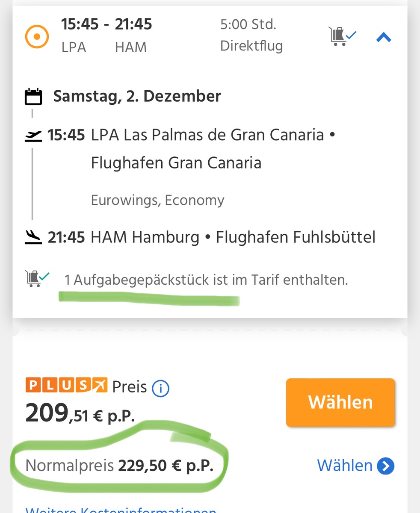Viewport: 420px width, 513px height.
Task: Select the 15:45 - 21:45 flight radio button
Action: pyautogui.click(x=37, y=37)
